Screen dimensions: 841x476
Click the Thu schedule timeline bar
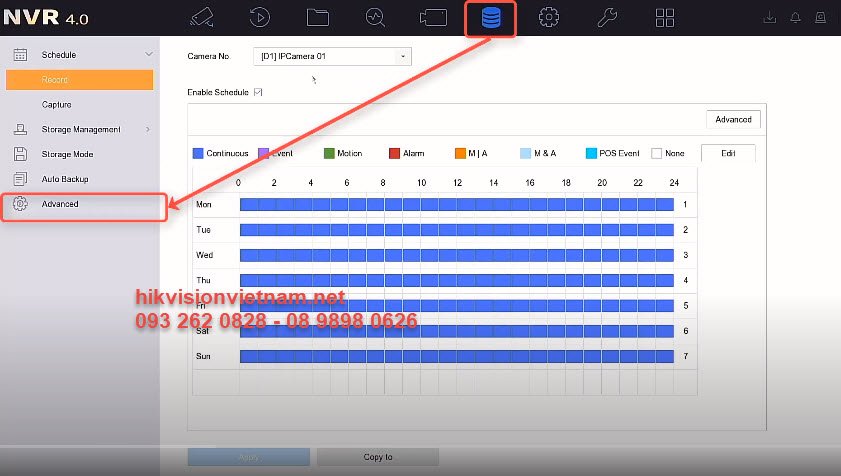click(457, 280)
